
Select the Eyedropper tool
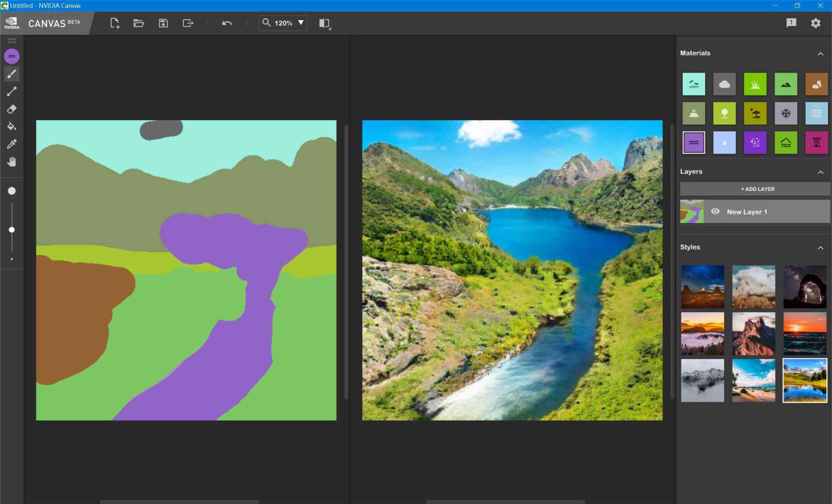pos(12,144)
